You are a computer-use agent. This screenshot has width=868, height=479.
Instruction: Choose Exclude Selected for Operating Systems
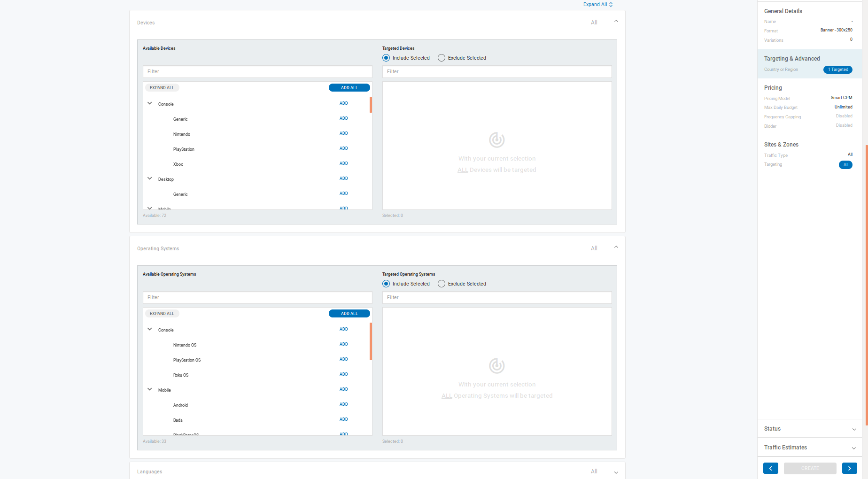tap(442, 284)
